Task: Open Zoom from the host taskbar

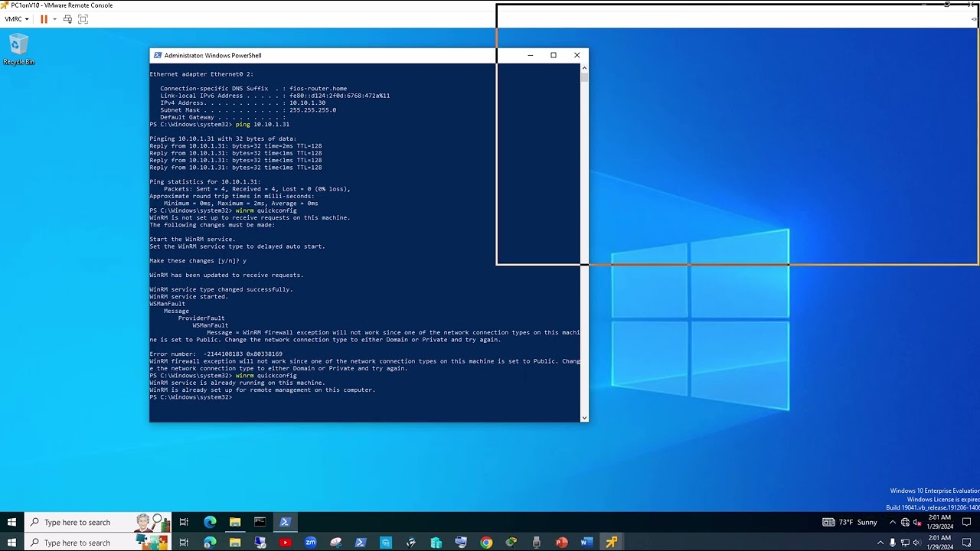Action: pyautogui.click(x=310, y=543)
